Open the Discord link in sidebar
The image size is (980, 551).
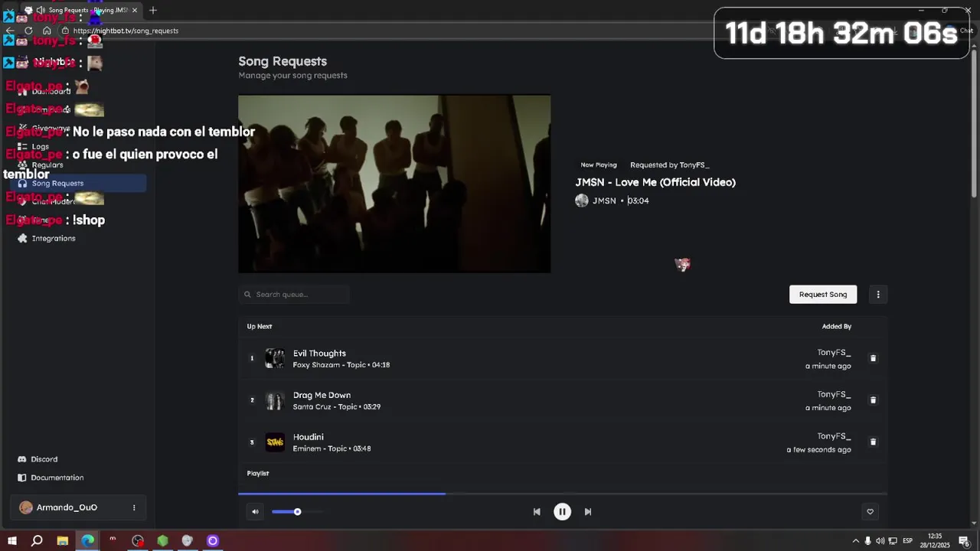[x=38, y=459]
